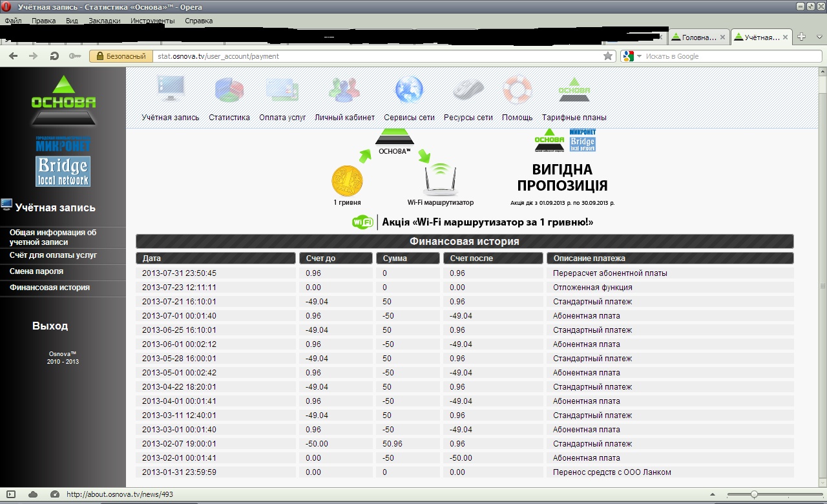Screen dimensions: 827x504
Task: Click the Учётная запись monitor icon
Action: [171, 89]
